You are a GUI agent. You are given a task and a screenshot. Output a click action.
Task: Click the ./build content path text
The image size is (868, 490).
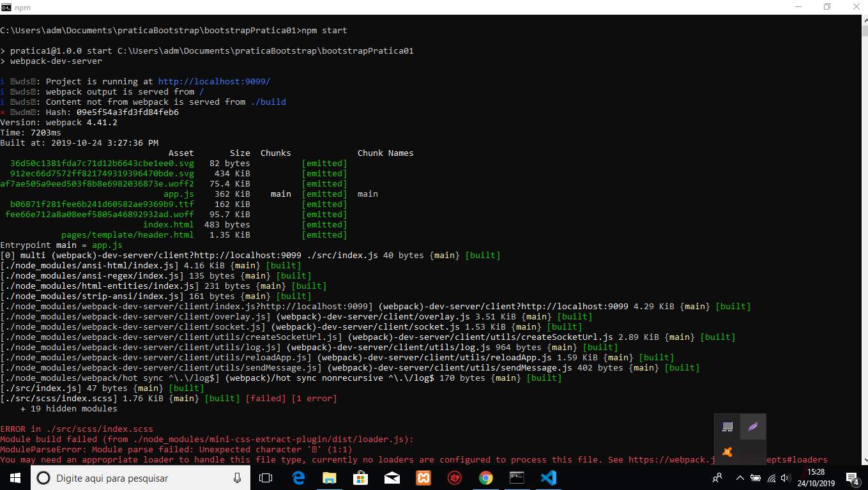(x=268, y=102)
